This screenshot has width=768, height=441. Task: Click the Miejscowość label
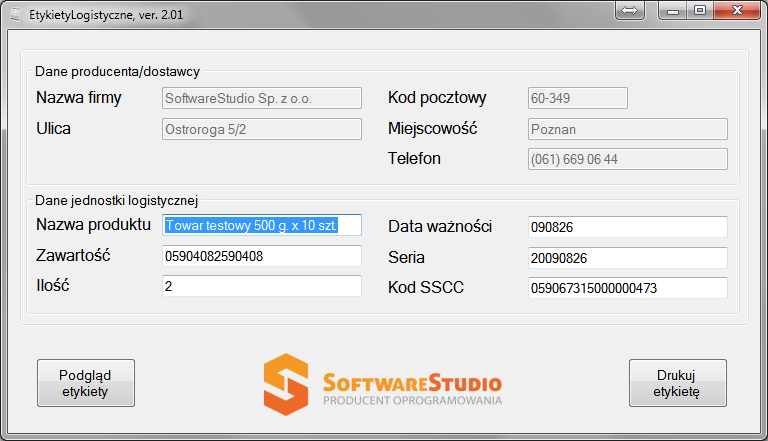tap(432, 128)
